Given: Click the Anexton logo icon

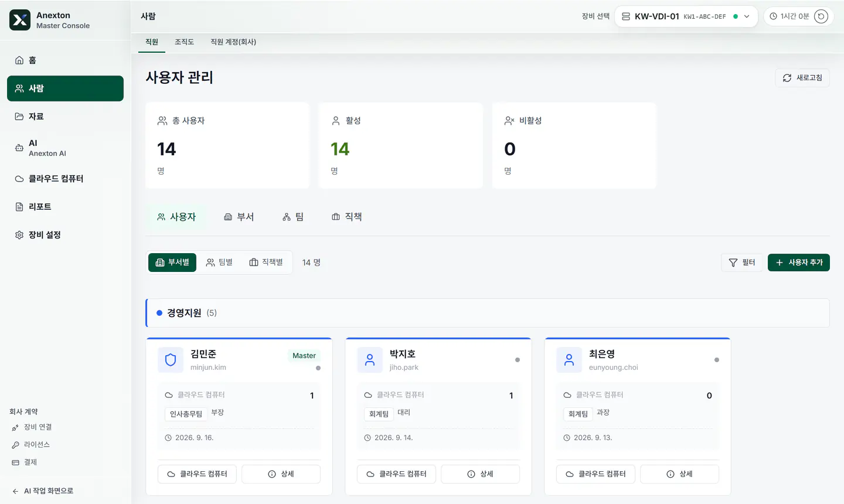Looking at the screenshot, I should (x=20, y=20).
